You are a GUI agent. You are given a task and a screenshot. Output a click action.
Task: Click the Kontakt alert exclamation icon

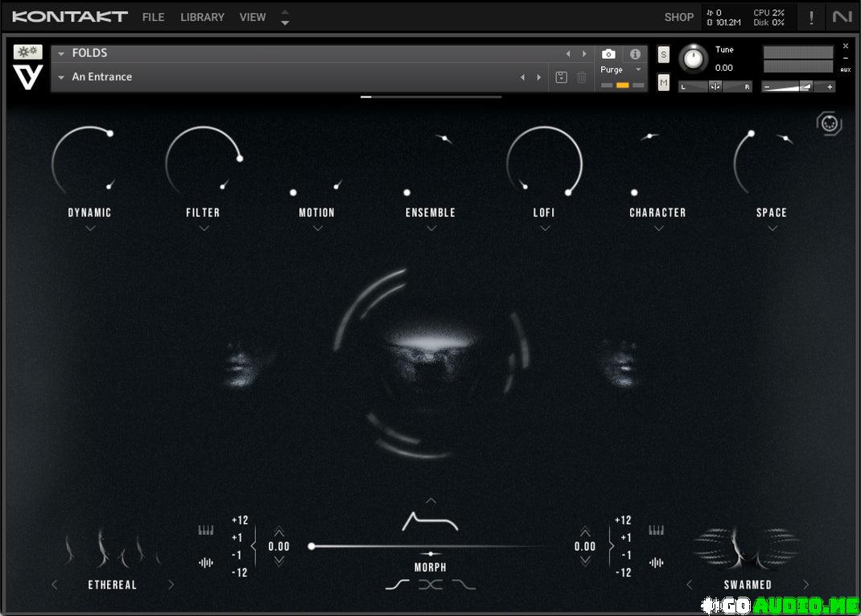[x=810, y=17]
